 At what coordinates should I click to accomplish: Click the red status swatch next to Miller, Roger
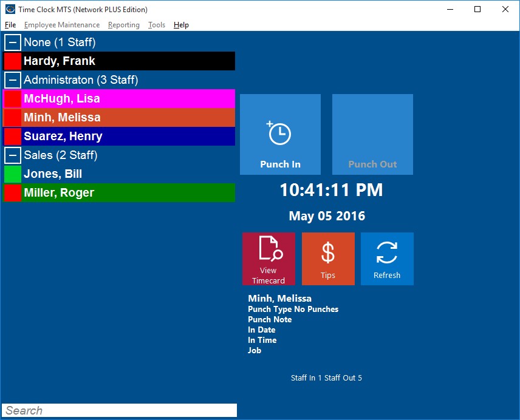pos(11,192)
